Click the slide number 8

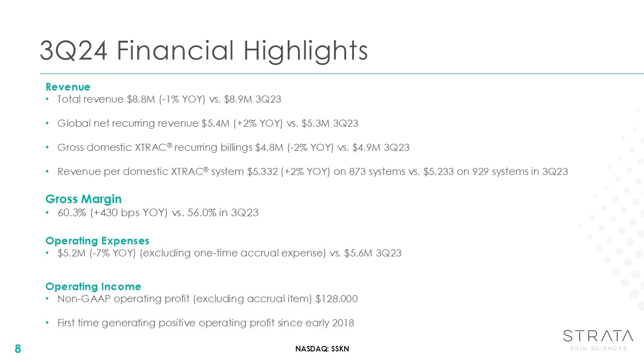click(x=18, y=348)
